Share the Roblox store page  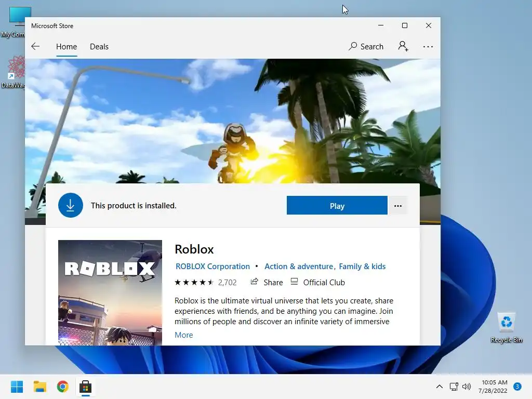(x=267, y=282)
